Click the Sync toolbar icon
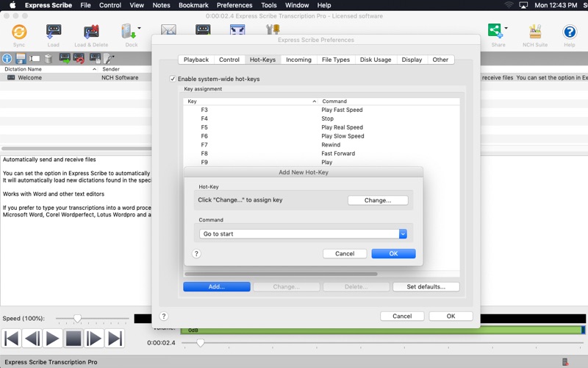 [19, 32]
